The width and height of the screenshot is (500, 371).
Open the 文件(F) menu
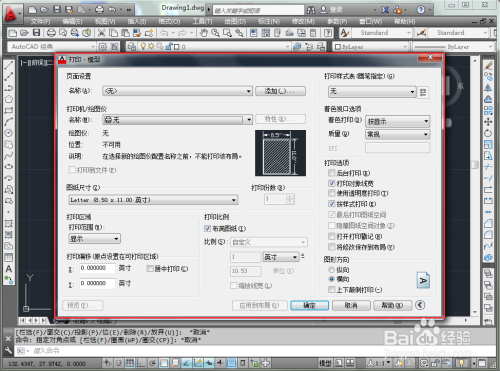[40, 22]
